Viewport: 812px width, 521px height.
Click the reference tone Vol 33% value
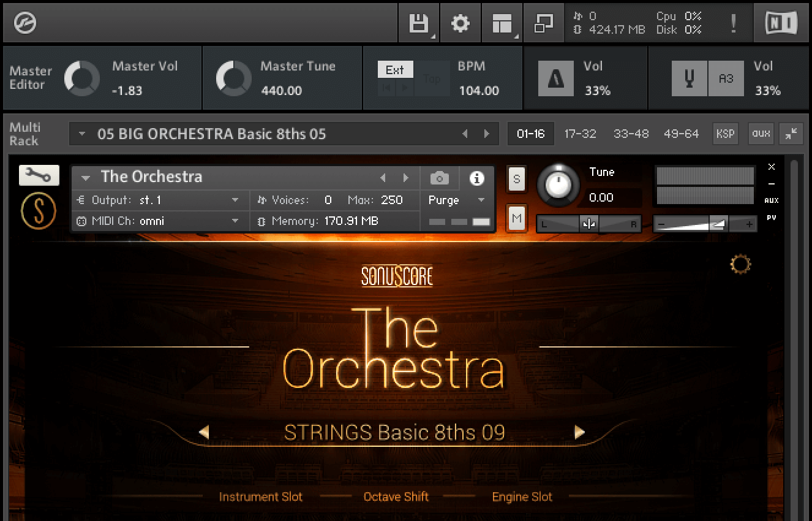coord(767,91)
